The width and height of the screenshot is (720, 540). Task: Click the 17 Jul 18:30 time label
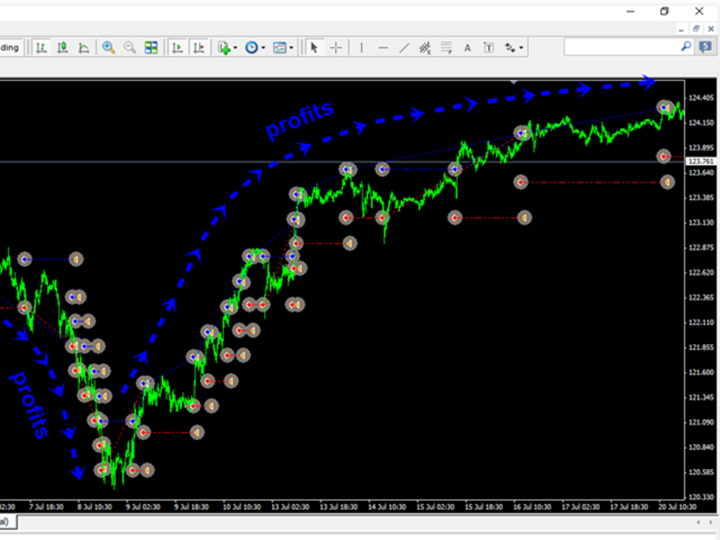(629, 507)
